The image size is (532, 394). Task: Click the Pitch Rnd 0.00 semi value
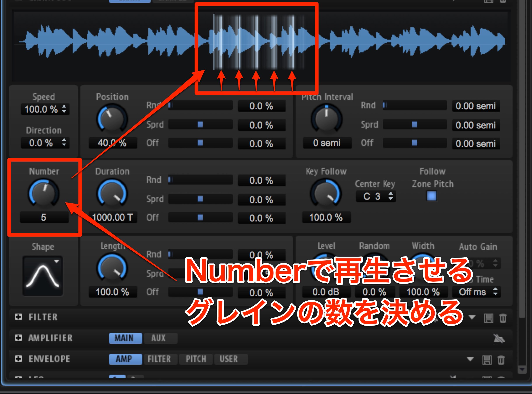coord(476,106)
